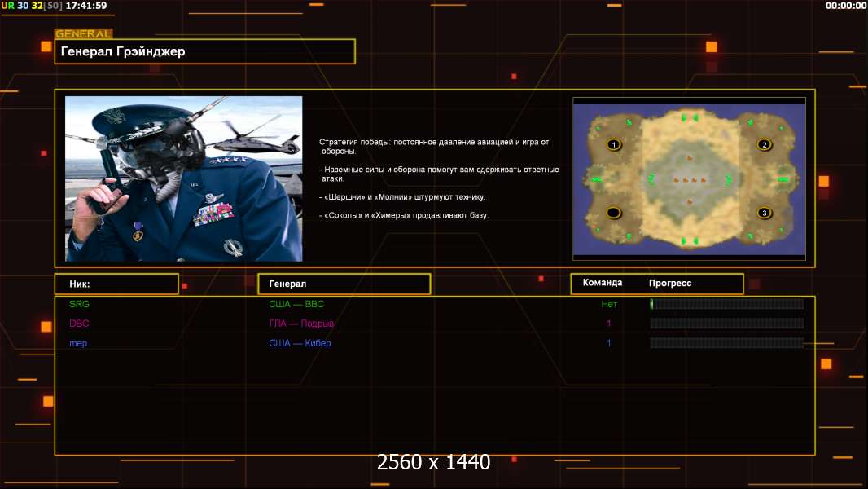Click the Генерал Грэйнджер title box
The height and width of the screenshot is (489, 868).
click(205, 51)
